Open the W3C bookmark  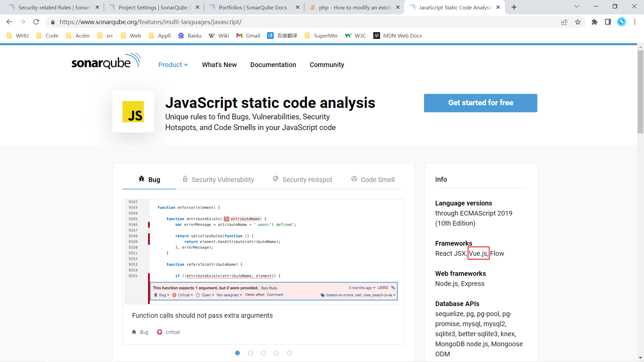pos(356,36)
